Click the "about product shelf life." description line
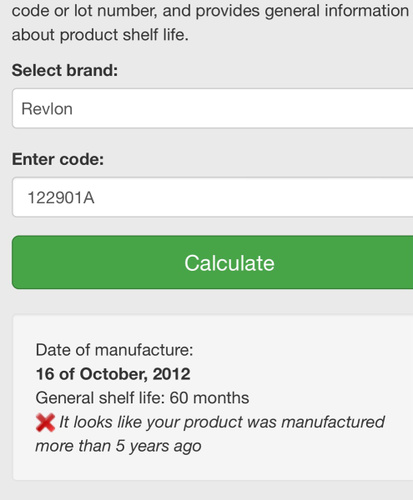Image resolution: width=413 pixels, height=500 pixels. click(100, 35)
